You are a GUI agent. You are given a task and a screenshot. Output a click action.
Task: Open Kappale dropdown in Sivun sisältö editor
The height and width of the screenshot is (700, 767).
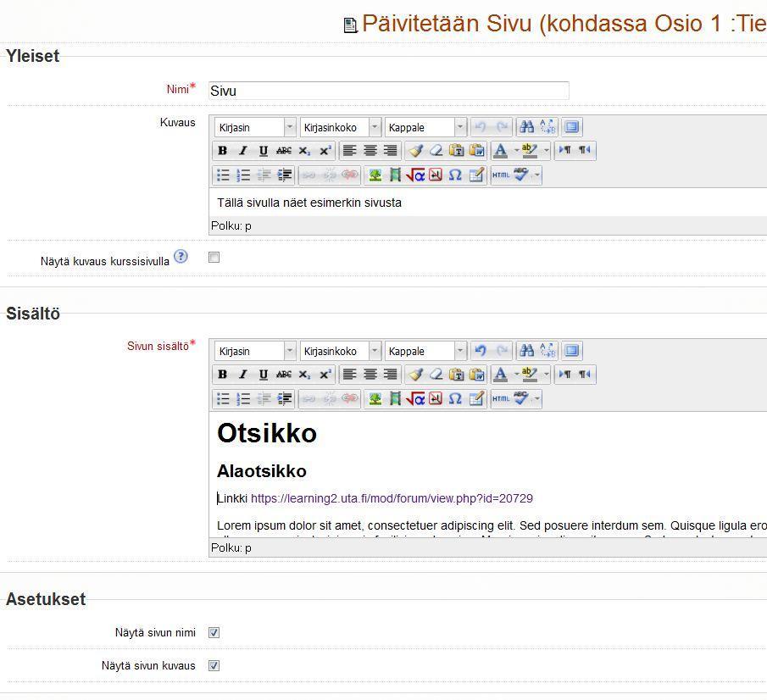[x=425, y=351]
